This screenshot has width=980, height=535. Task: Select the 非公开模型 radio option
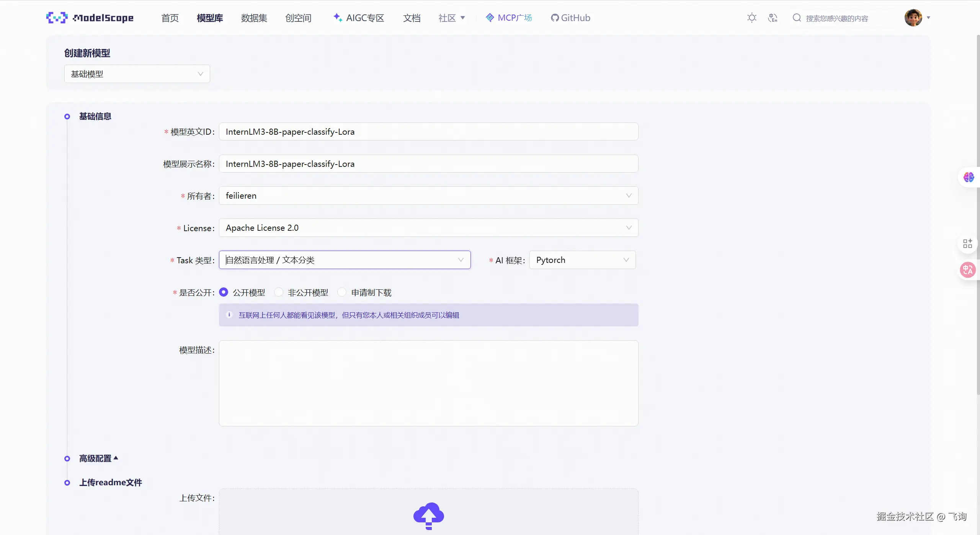click(x=279, y=292)
